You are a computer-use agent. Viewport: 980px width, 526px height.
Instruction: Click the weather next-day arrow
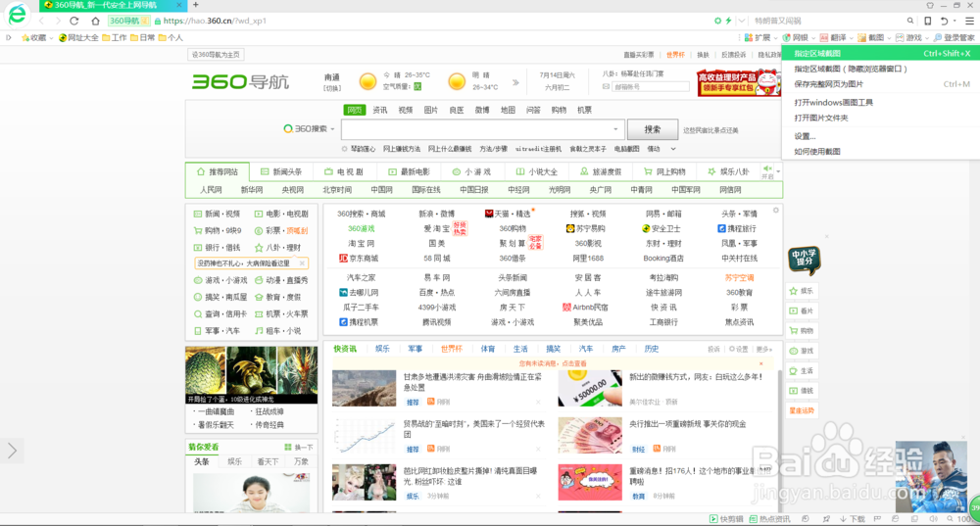click(x=515, y=82)
